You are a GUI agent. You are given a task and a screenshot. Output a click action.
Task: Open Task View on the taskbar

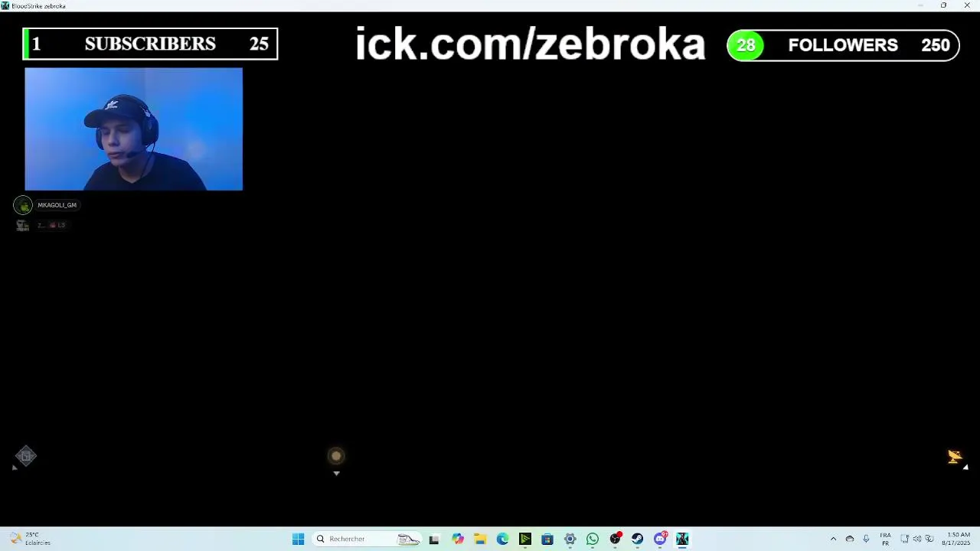click(x=434, y=539)
